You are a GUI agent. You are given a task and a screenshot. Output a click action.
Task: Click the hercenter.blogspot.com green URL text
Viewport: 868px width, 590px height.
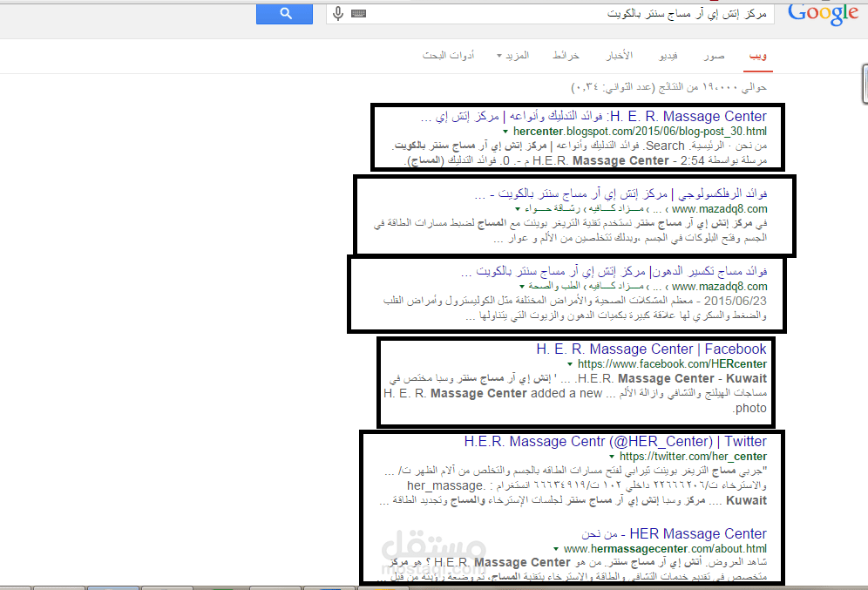point(640,132)
